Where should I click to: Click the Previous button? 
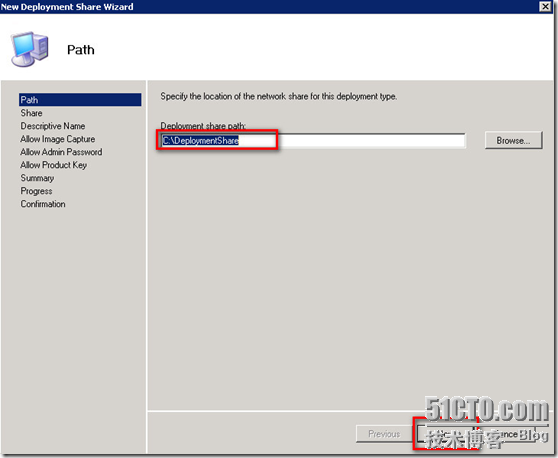coord(384,434)
